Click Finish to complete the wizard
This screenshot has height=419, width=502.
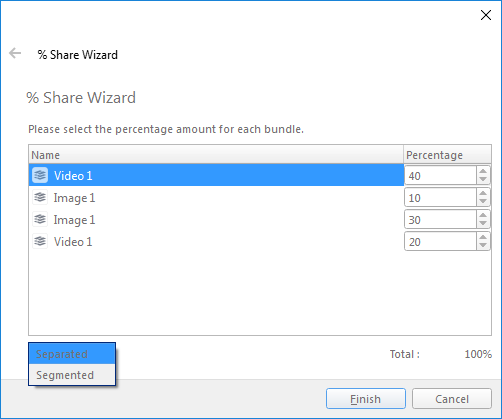pyautogui.click(x=366, y=399)
